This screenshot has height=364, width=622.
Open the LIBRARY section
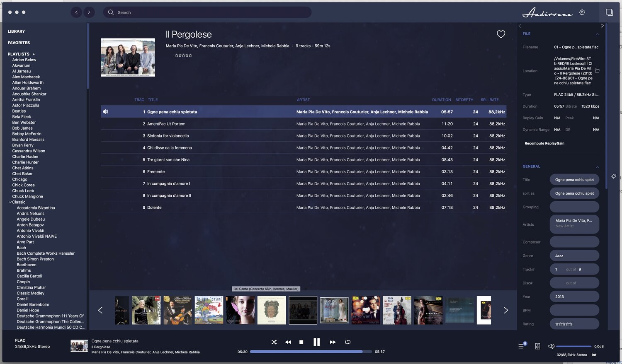click(x=16, y=31)
